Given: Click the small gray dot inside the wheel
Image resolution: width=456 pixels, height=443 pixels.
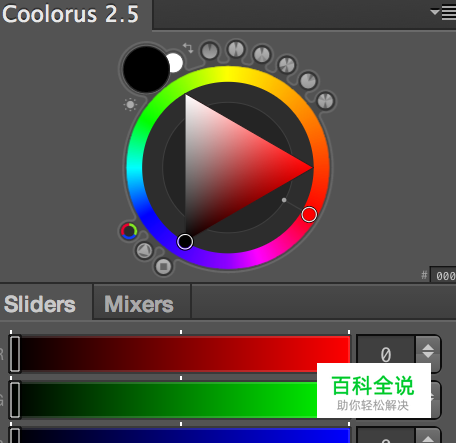Looking at the screenshot, I should (284, 200).
